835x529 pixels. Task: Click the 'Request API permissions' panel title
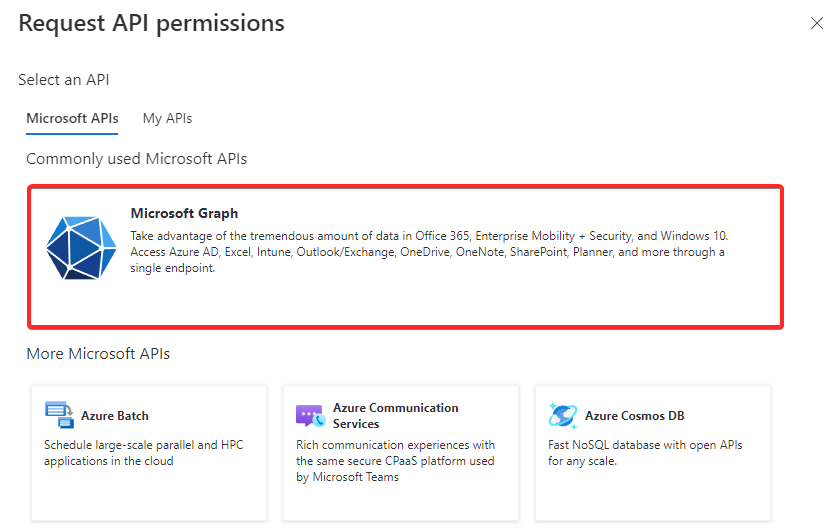(x=152, y=23)
